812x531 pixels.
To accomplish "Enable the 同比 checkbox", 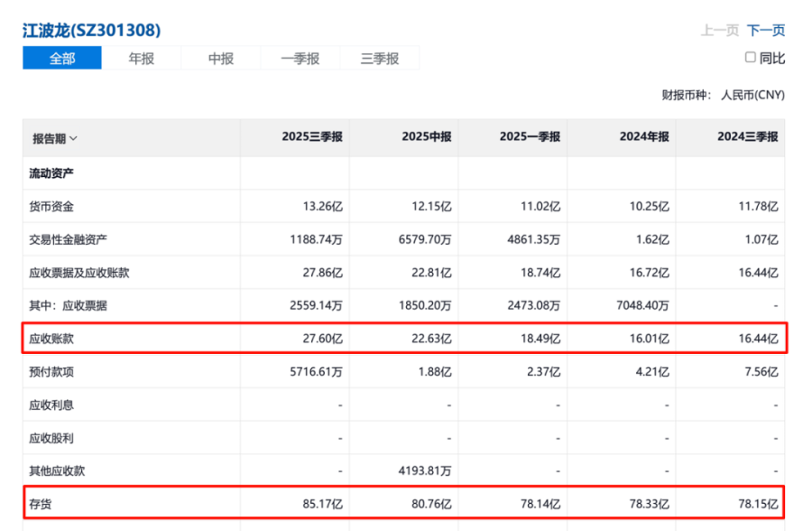I will coord(750,58).
